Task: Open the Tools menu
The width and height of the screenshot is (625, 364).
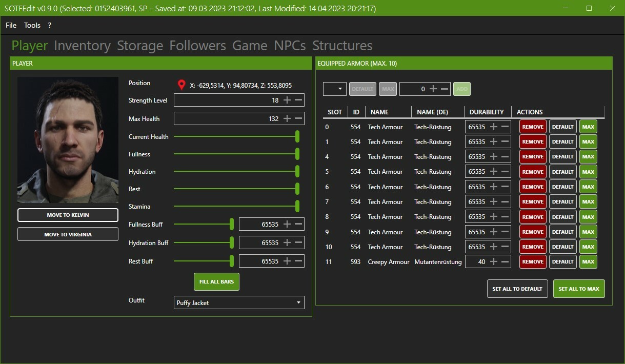Action: [x=32, y=25]
